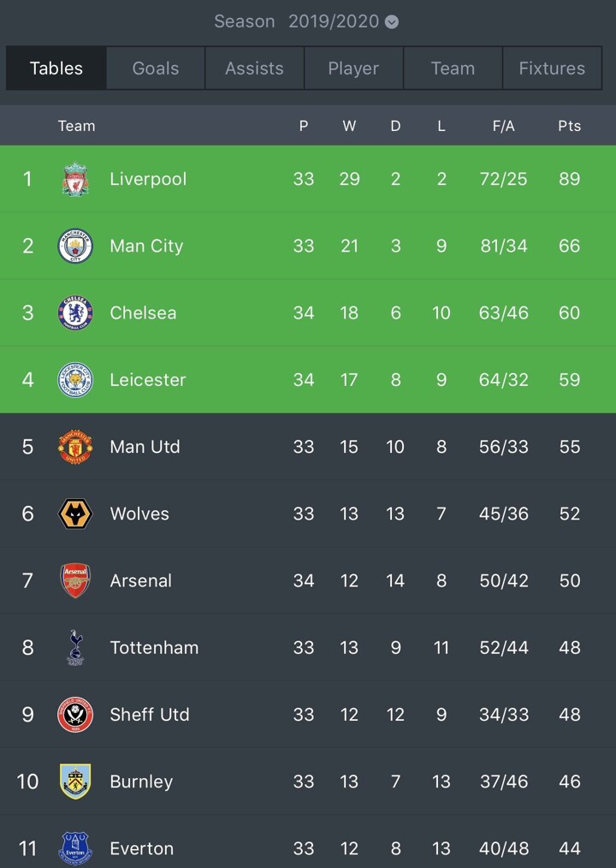This screenshot has height=868, width=616.
Task: Click the F/A column header
Action: point(503,126)
